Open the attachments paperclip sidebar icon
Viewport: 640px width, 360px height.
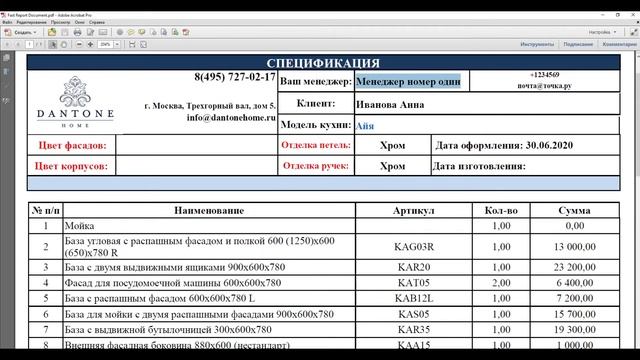[x=6, y=86]
